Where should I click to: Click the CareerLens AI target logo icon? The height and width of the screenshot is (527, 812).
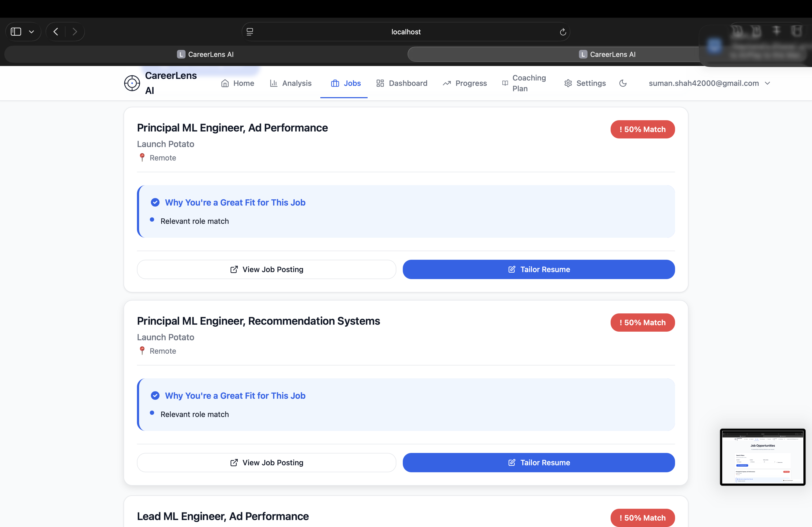click(x=132, y=83)
